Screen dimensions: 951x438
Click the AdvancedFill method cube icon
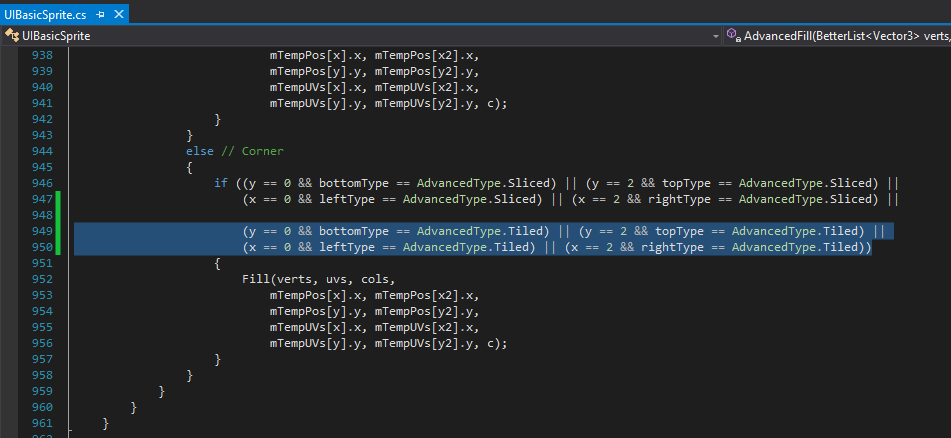tap(733, 35)
